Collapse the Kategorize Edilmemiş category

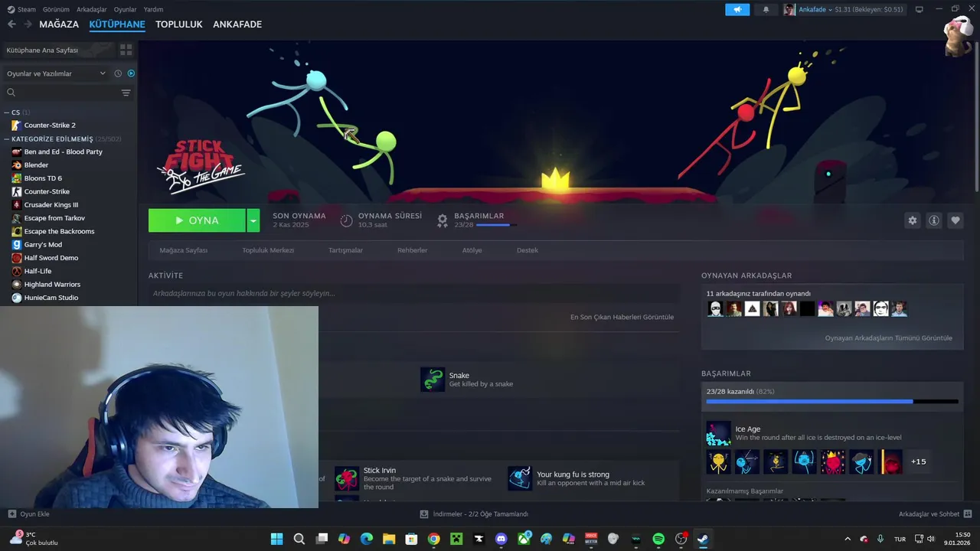pyautogui.click(x=6, y=139)
